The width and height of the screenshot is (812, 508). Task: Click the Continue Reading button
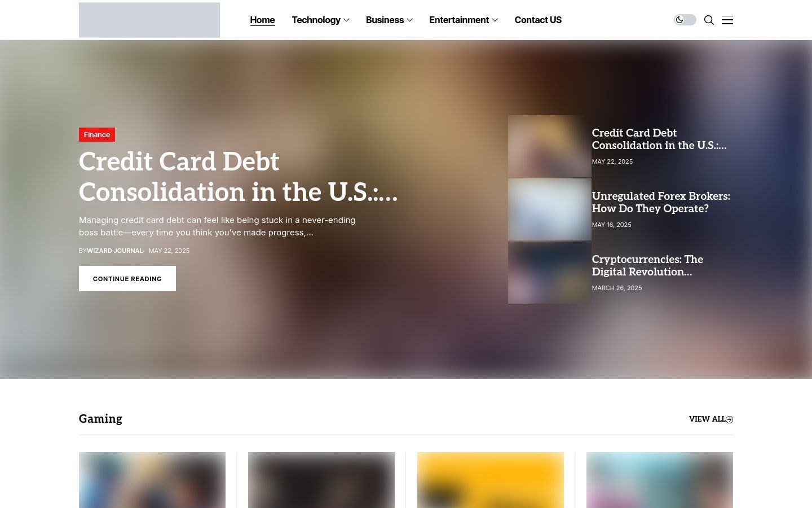127,279
